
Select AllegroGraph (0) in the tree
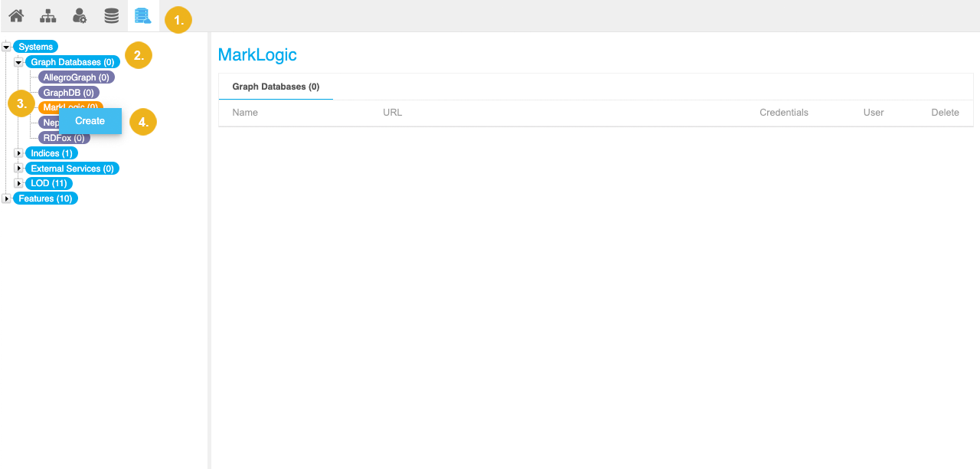coord(76,77)
